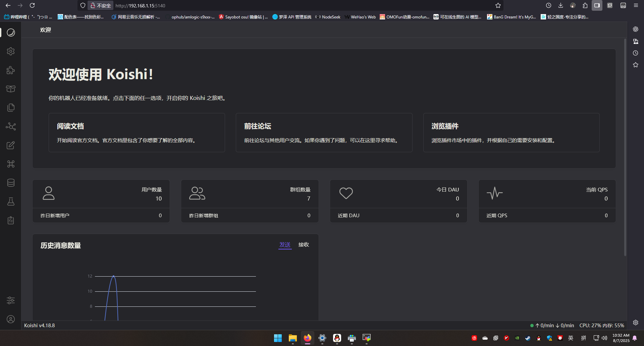This screenshot has width=644, height=346.
Task: Switch chart to the 接收 tab
Action: point(304,245)
